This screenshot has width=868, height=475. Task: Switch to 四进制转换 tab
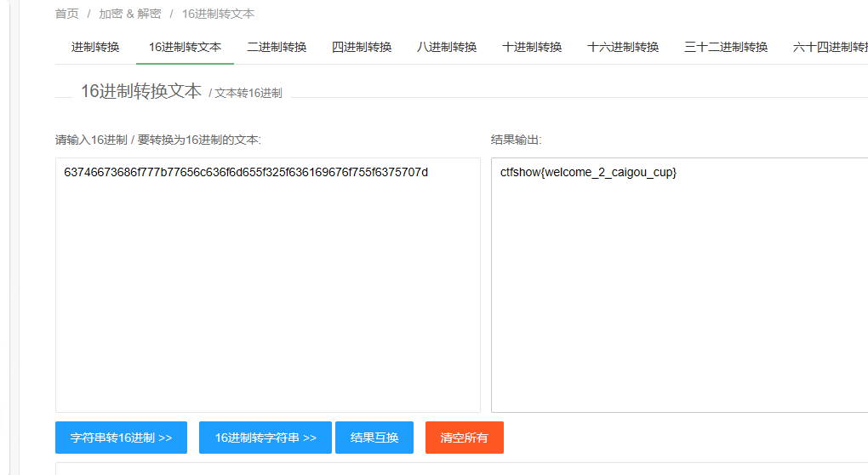(362, 47)
